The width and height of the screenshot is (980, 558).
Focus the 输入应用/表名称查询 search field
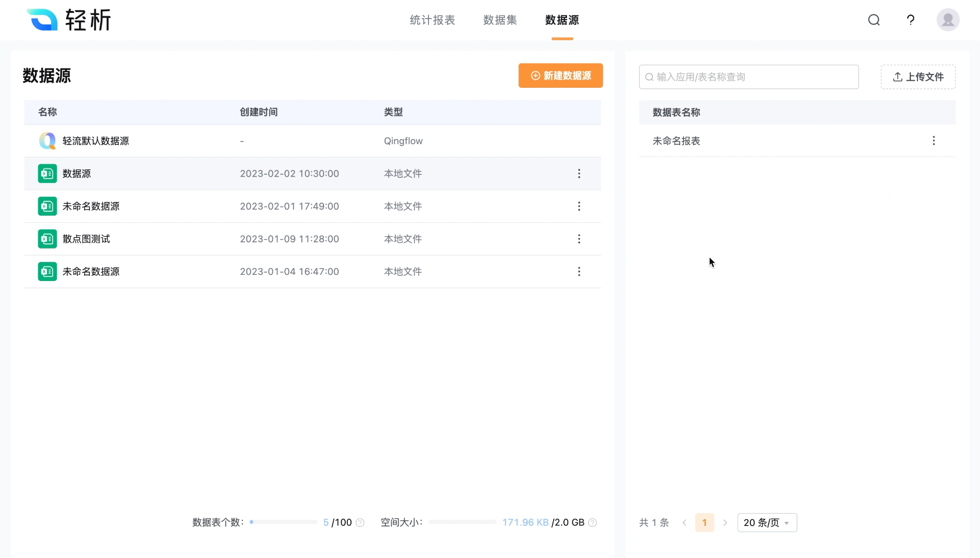[749, 76]
